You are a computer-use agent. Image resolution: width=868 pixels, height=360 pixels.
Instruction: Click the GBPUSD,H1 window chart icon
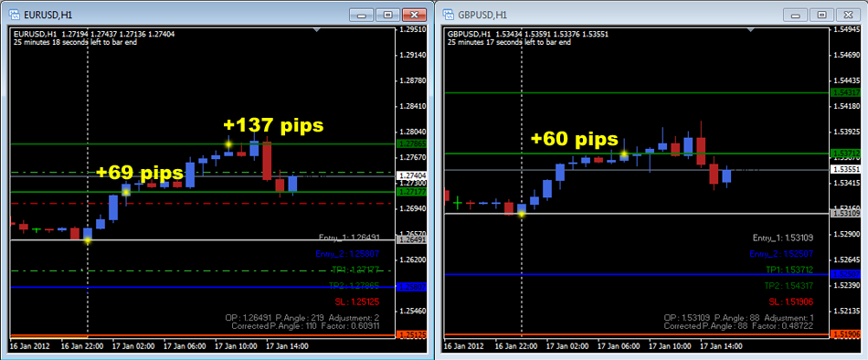click(449, 14)
